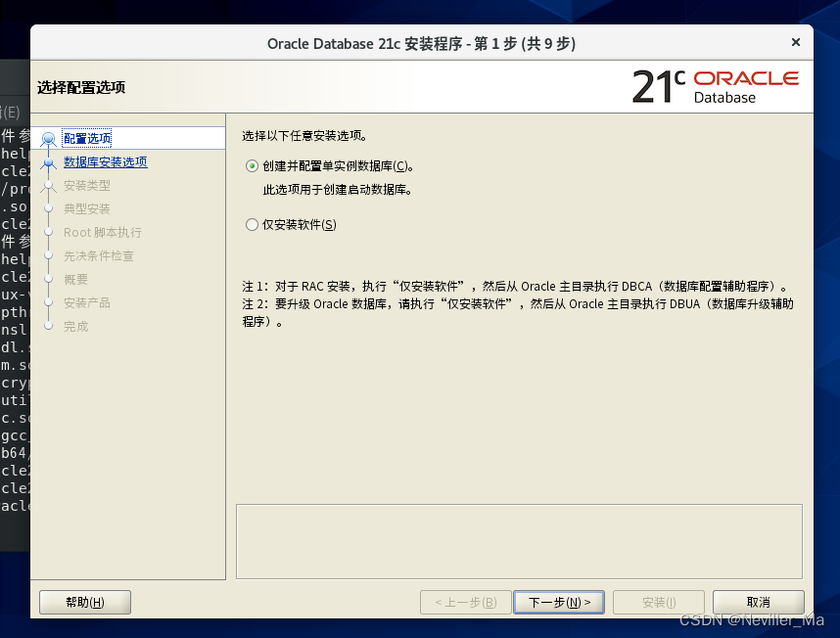The width and height of the screenshot is (840, 638).
Task: Click the step marker beside 安装类型
Action: pyautogui.click(x=49, y=186)
